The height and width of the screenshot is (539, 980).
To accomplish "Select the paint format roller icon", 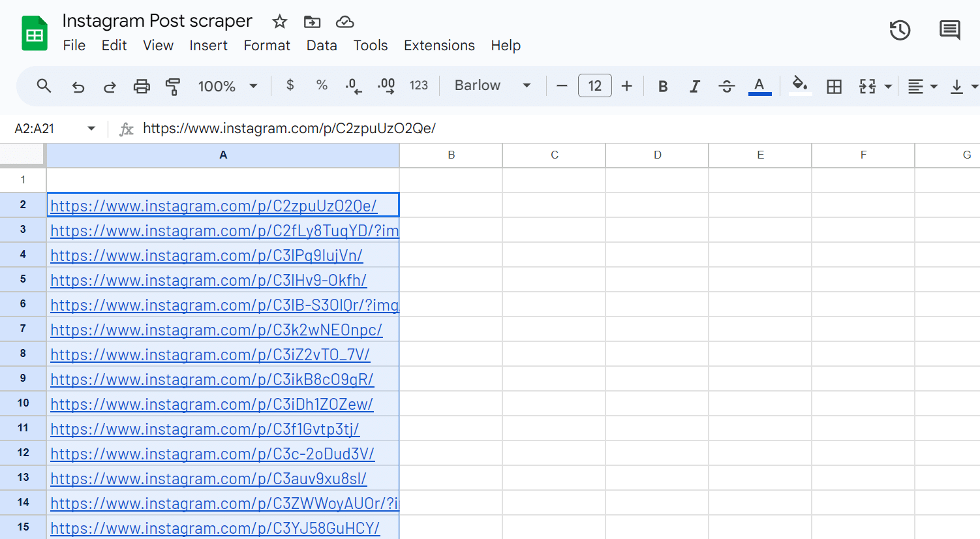I will click(173, 86).
